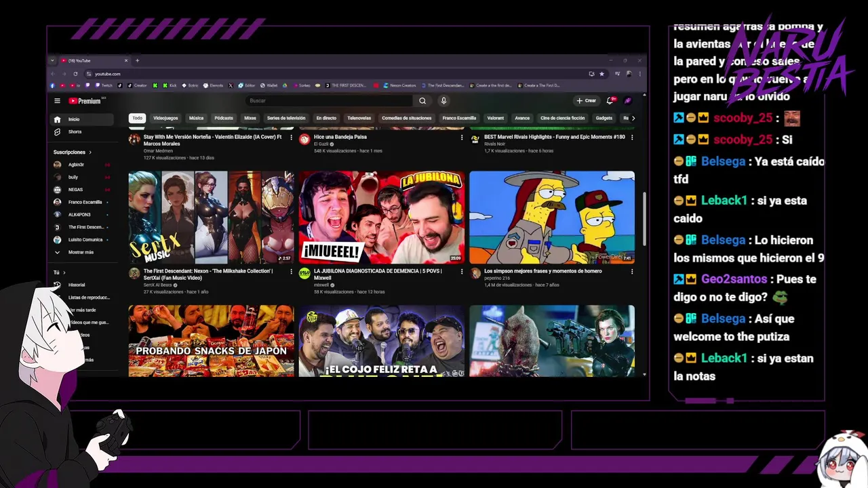The height and width of the screenshot is (488, 868).
Task: Click the search magnifier button
Action: [x=422, y=101]
